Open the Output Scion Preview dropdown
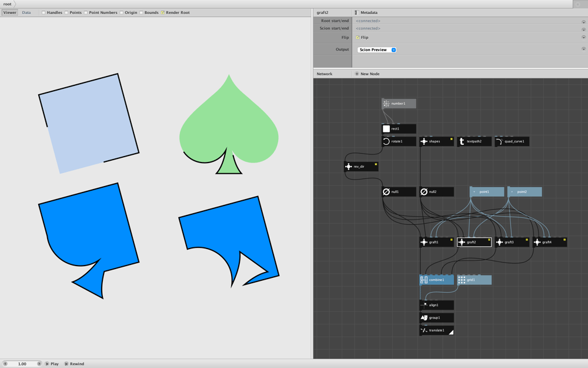The image size is (588, 368). [377, 50]
